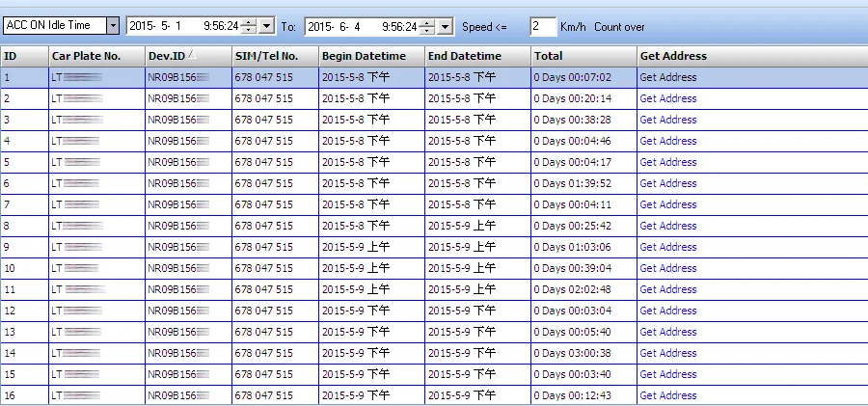
Task: Get Address for row 3
Action: coord(668,120)
